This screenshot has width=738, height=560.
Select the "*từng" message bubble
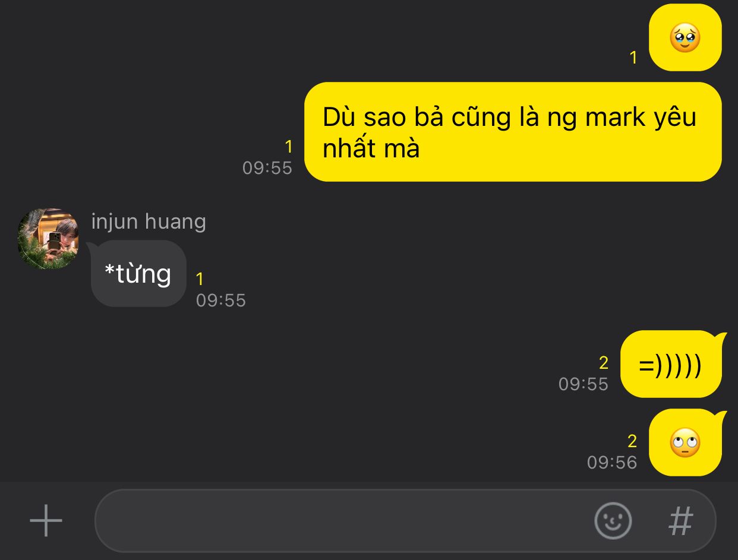click(x=138, y=274)
